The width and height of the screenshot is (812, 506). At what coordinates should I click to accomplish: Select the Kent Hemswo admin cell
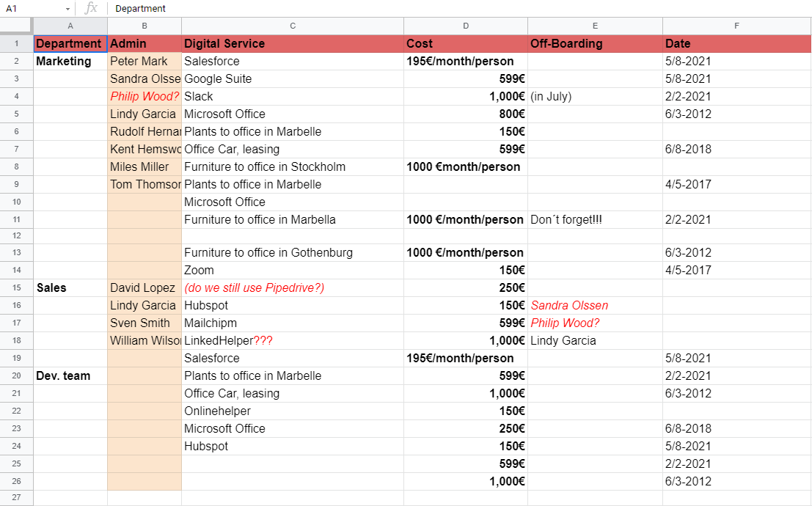[145, 149]
